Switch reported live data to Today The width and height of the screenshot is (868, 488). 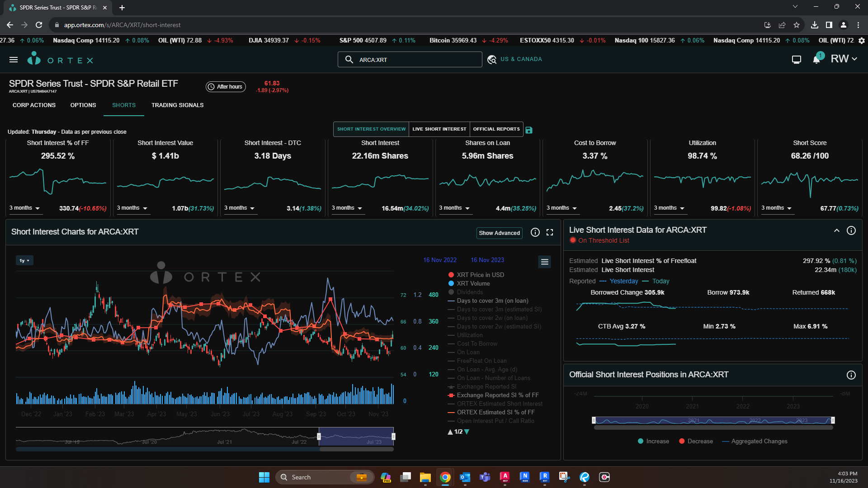(661, 281)
